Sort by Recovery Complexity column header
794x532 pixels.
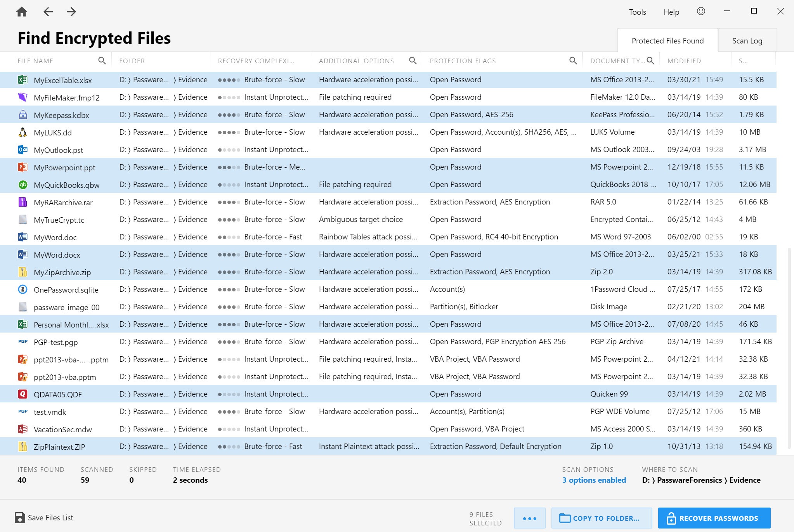point(256,61)
